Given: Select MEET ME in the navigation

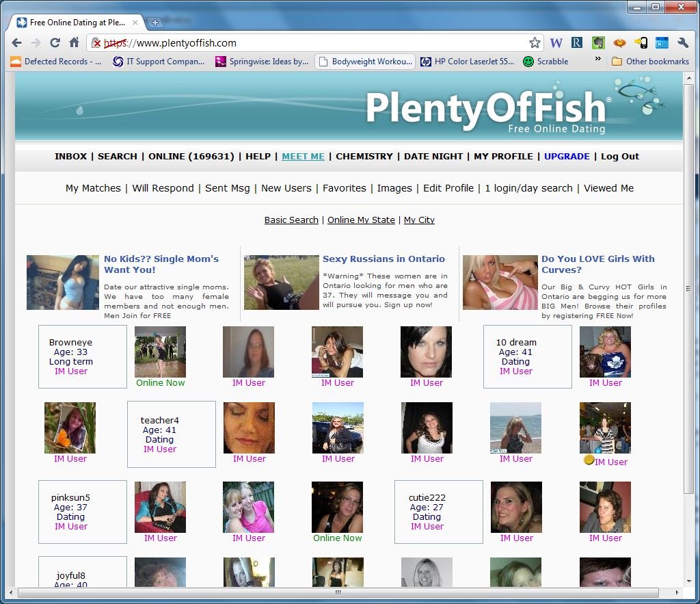Looking at the screenshot, I should (303, 157).
